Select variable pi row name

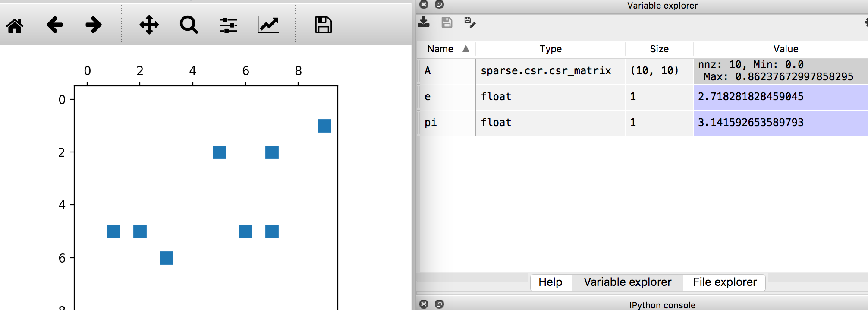pyautogui.click(x=447, y=123)
